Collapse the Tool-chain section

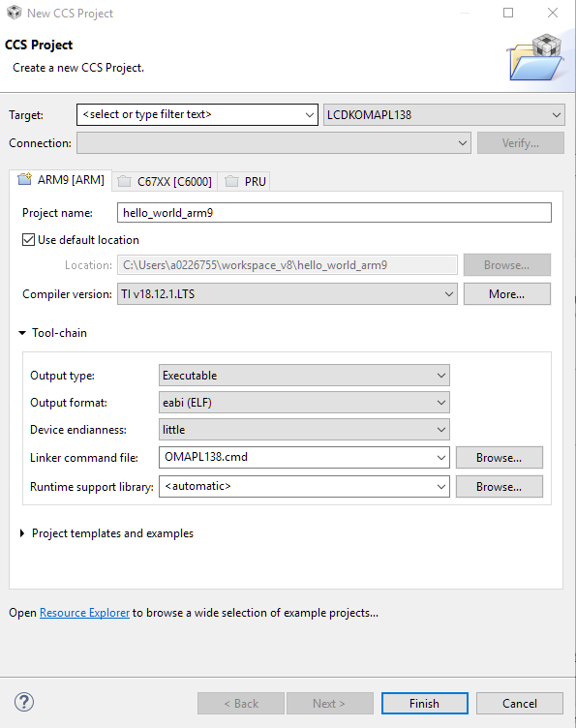tap(22, 333)
